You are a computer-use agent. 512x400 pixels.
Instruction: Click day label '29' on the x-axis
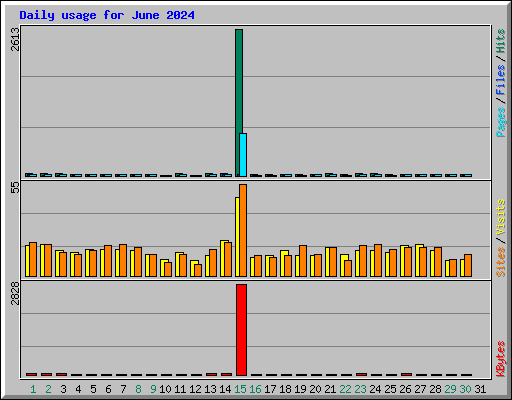(450, 389)
